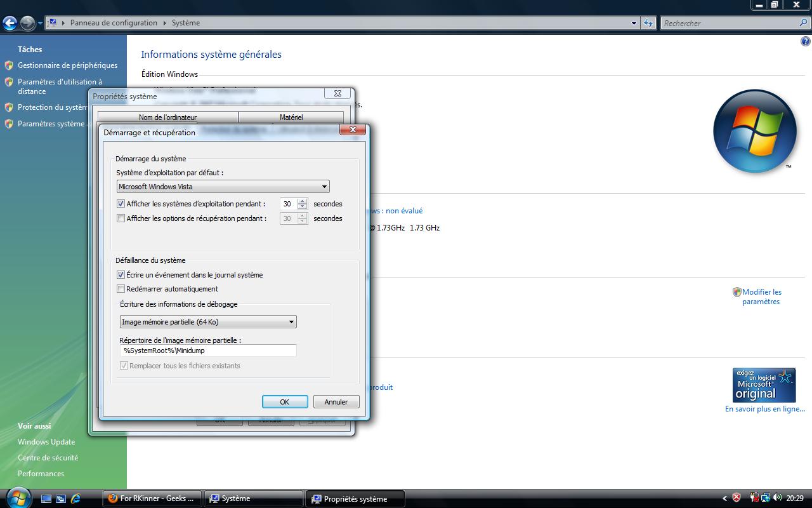Close the Propriétés système dialog
The height and width of the screenshot is (508, 812).
tap(337, 93)
